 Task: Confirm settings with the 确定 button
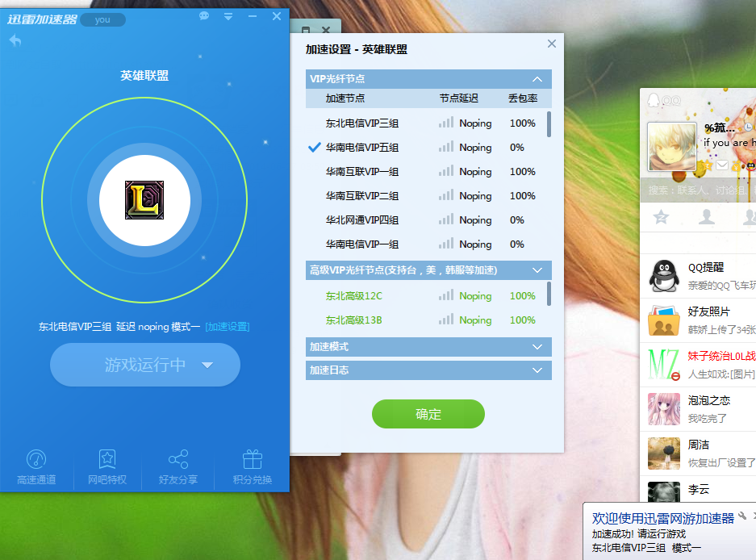coord(428,414)
